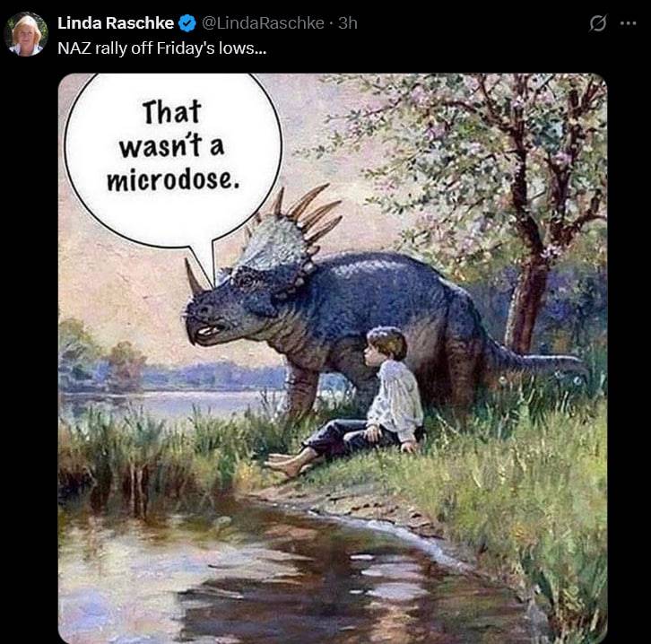Viewport: 651px width, 644px height.
Task: Select the tweet text about NAZ rally
Action: coord(162,48)
